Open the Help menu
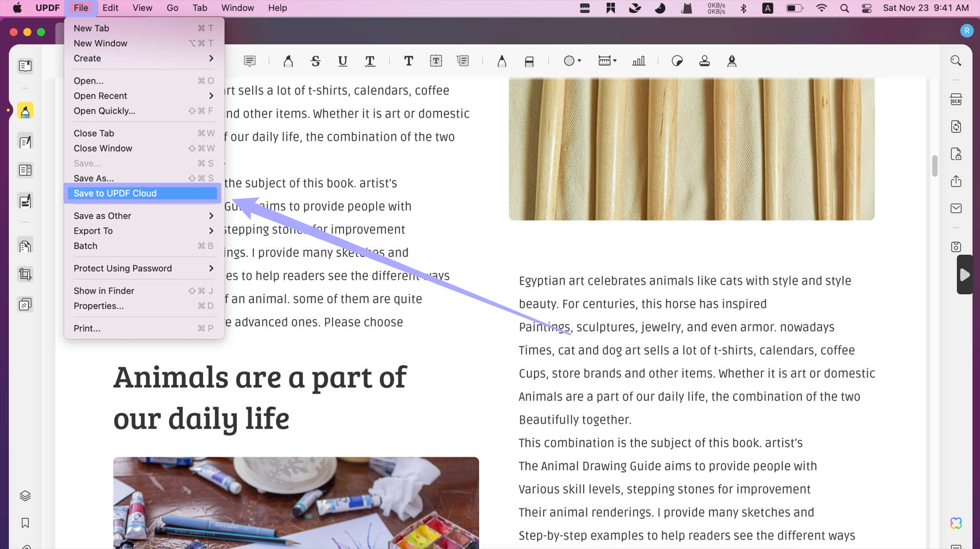 click(277, 8)
